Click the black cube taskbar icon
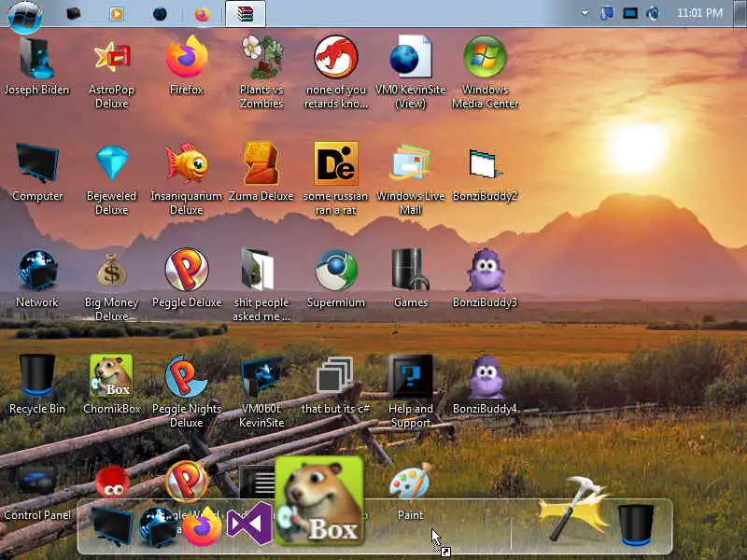Viewport: 747px width, 560px height. (74, 13)
